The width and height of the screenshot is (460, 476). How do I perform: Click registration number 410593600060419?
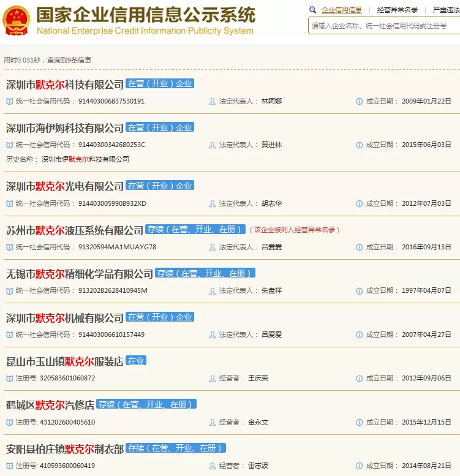pos(67,466)
